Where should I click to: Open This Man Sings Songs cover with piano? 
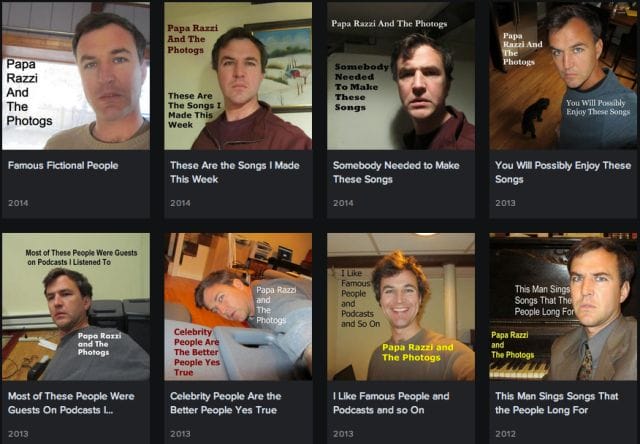563,307
